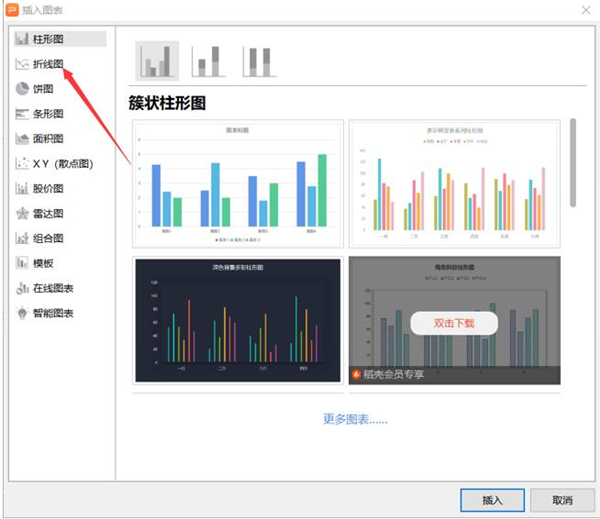Click the chart list vertical scrollbar
Viewport: 600px width, 519px height.
(573, 162)
